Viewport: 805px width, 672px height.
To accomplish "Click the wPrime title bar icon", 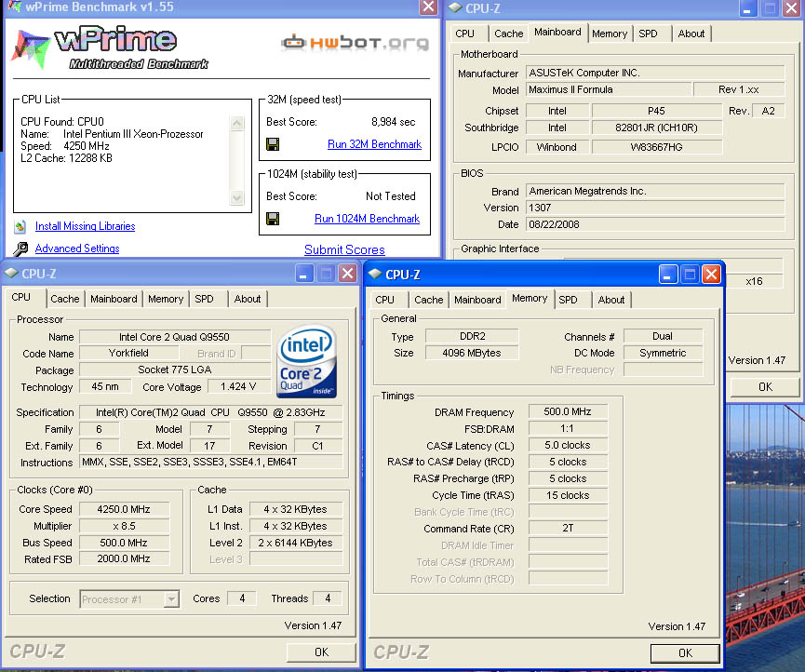I will [x=14, y=7].
